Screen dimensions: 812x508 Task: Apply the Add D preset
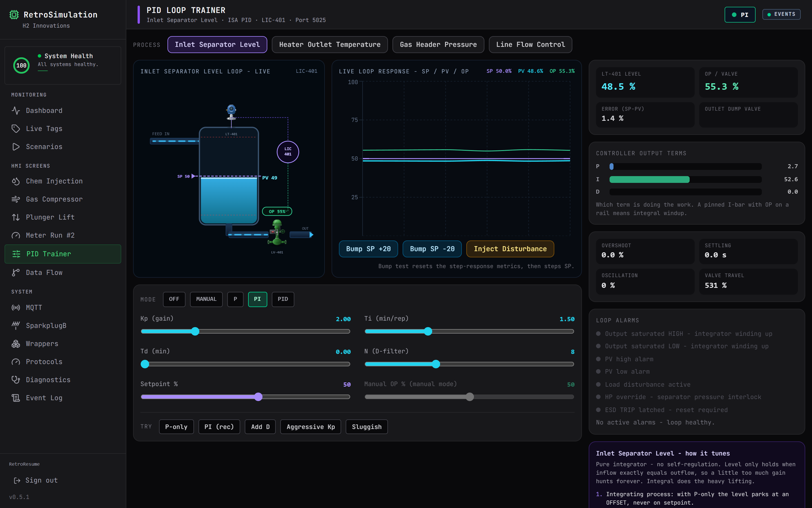click(261, 427)
